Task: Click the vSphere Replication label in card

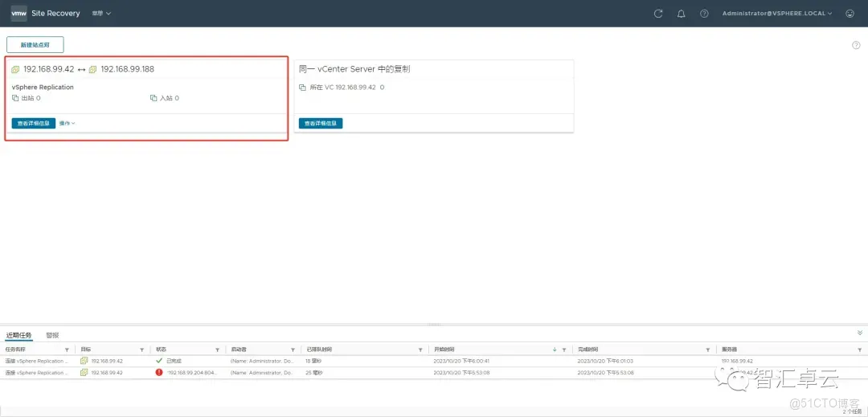Action: [43, 87]
